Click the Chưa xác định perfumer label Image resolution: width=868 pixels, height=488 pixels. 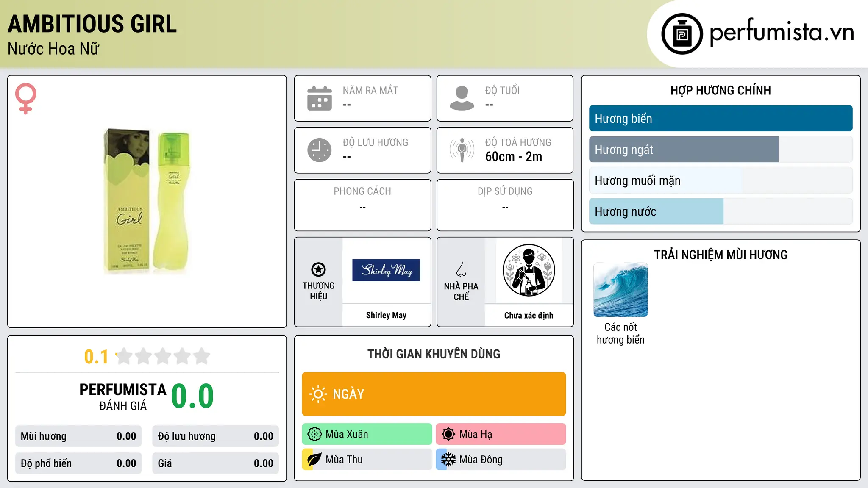(529, 315)
